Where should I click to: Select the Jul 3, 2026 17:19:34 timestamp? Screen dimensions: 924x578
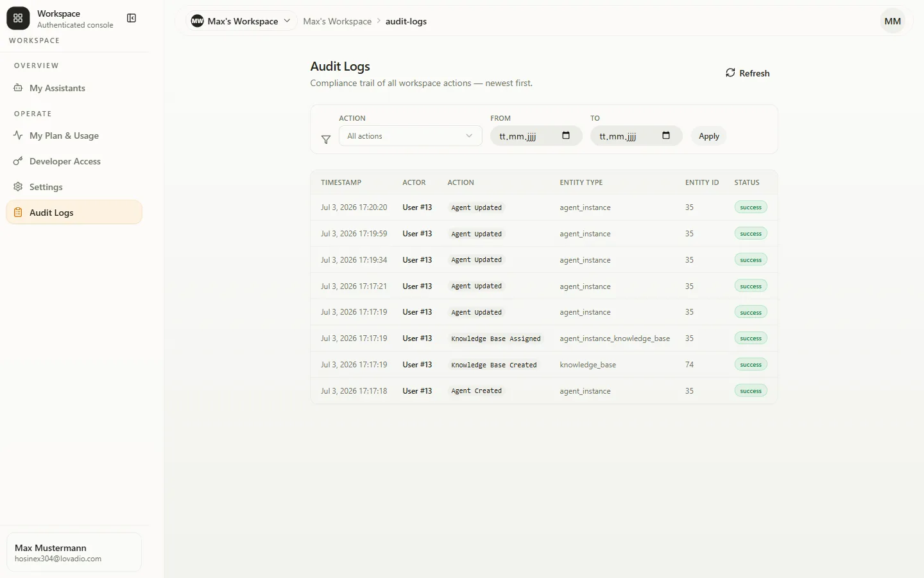[354, 260]
